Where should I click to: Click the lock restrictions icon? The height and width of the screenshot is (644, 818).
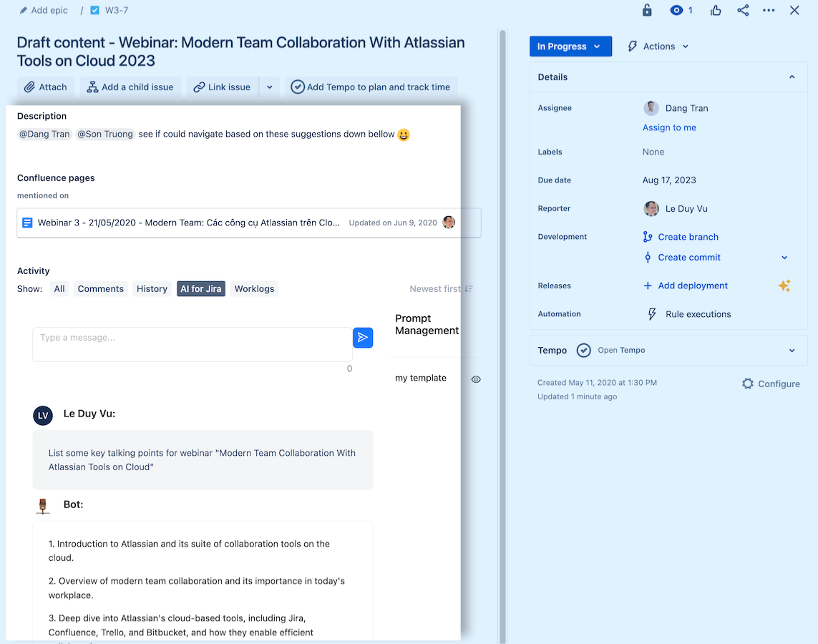[x=647, y=11]
